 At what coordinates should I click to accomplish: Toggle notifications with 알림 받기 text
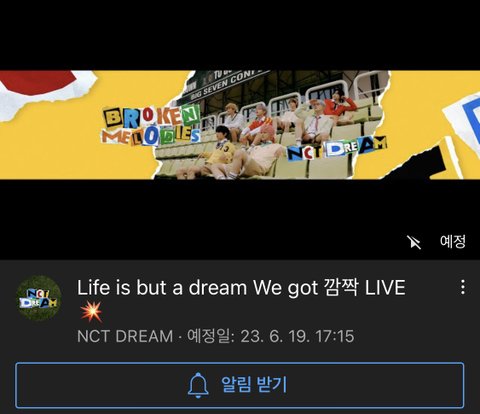tap(254, 385)
